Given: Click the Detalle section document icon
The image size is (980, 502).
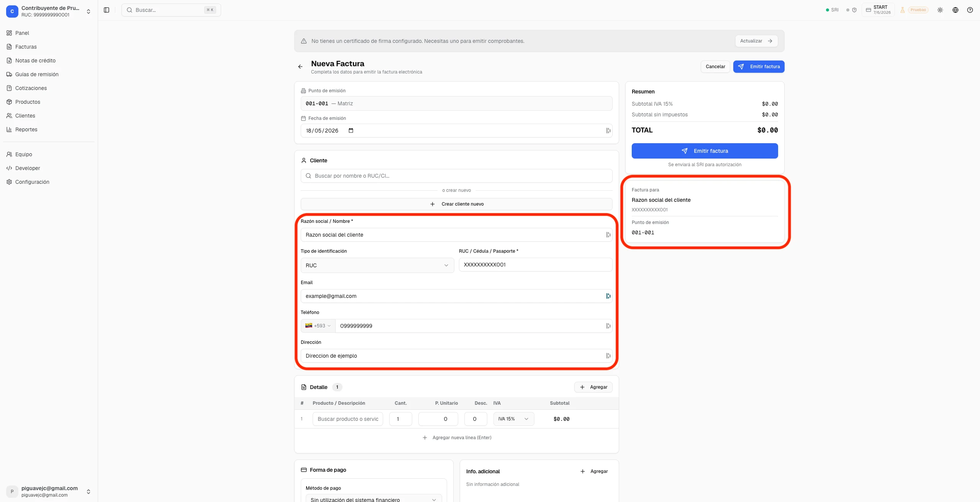Looking at the screenshot, I should point(303,387).
